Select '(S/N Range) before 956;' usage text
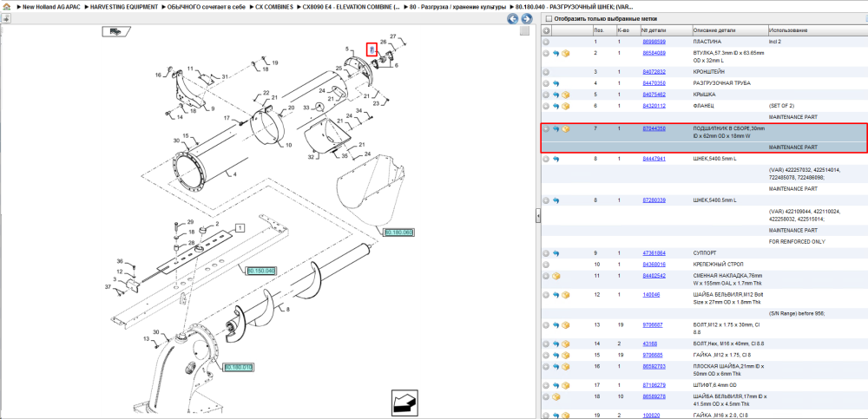The height and width of the screenshot is (419, 868). (797, 313)
